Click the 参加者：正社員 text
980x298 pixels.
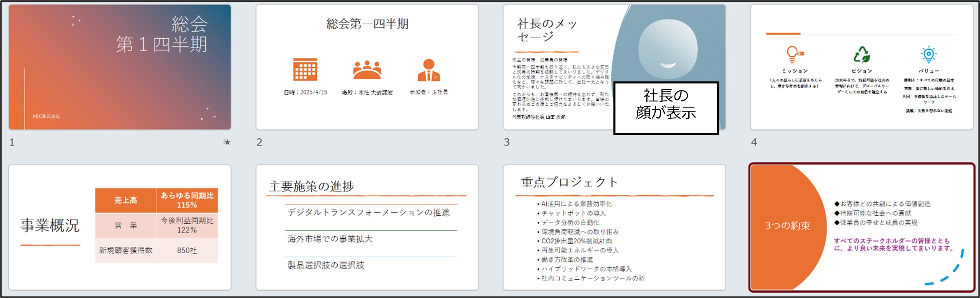pyautogui.click(x=428, y=92)
